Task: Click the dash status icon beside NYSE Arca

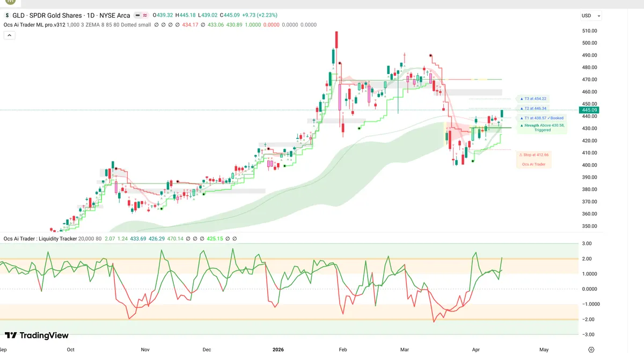Action: (137, 16)
